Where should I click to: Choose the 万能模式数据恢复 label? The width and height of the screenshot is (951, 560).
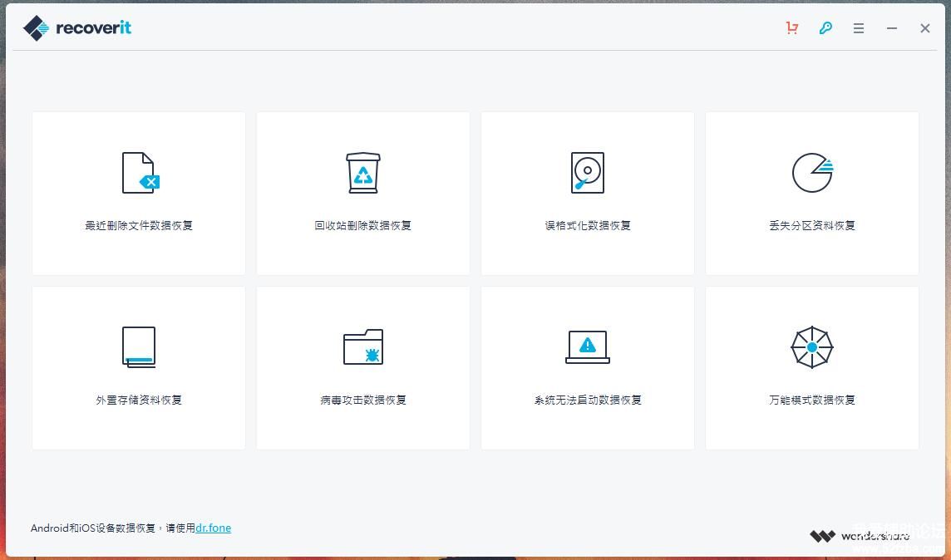pyautogui.click(x=812, y=400)
